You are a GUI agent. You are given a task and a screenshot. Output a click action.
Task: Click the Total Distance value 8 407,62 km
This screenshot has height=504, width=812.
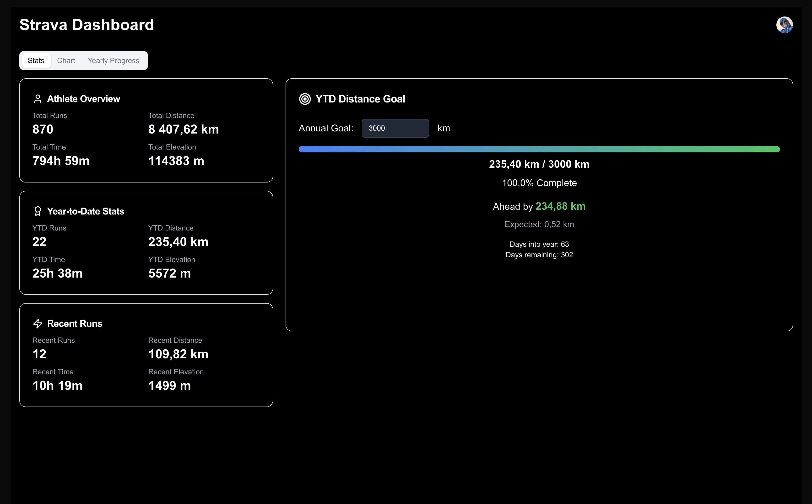pos(184,129)
